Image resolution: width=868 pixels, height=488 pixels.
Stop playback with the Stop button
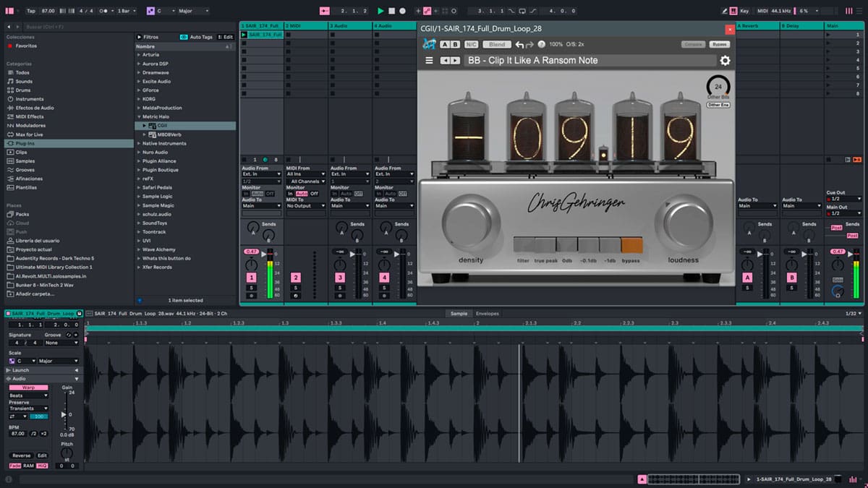click(x=391, y=11)
